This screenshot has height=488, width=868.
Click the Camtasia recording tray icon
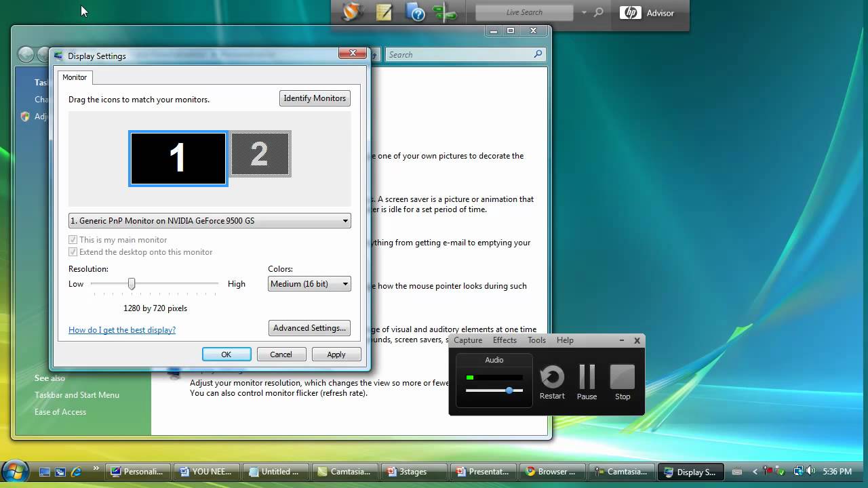(768, 472)
